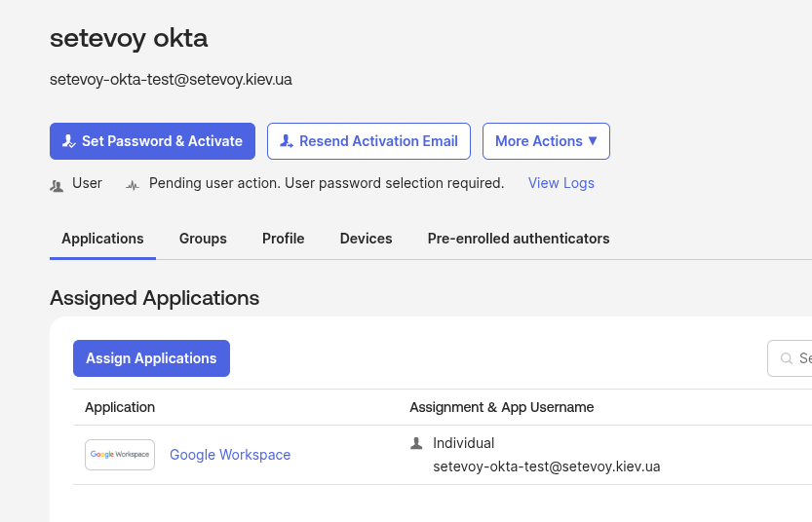Click the app username email under Individual
This screenshot has height=522, width=812.
[546, 466]
